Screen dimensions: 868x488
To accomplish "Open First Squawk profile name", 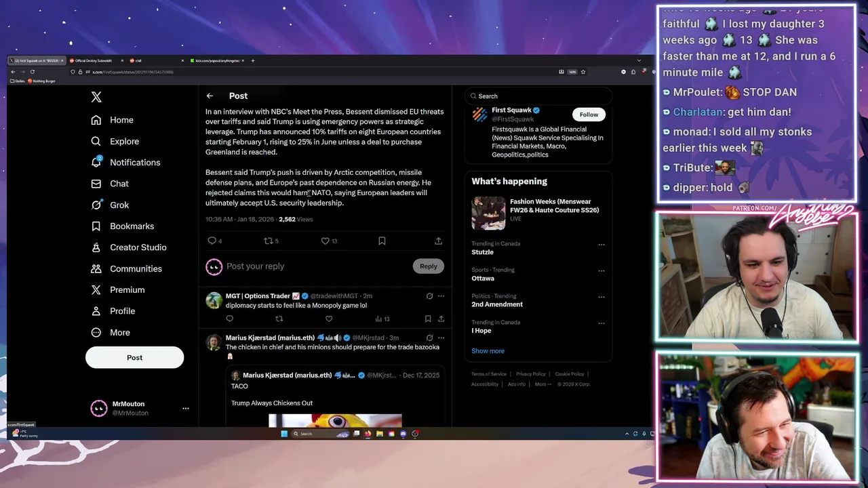I will [x=511, y=110].
